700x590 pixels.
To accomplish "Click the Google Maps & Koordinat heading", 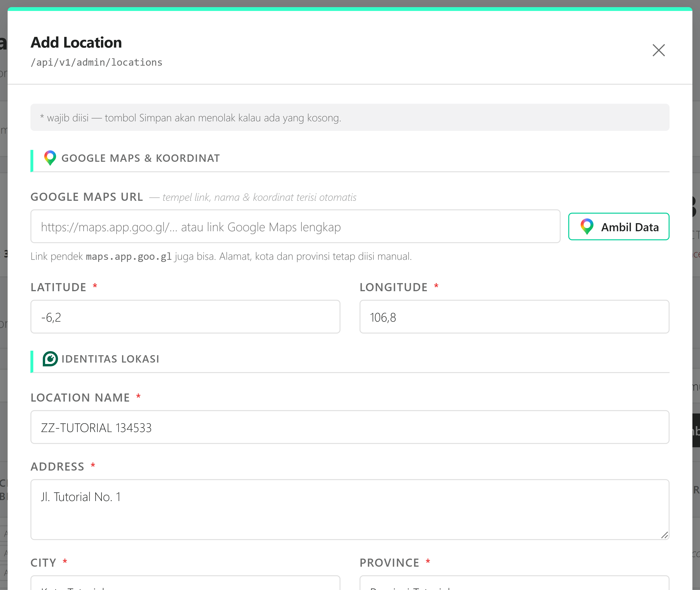I will click(x=141, y=158).
